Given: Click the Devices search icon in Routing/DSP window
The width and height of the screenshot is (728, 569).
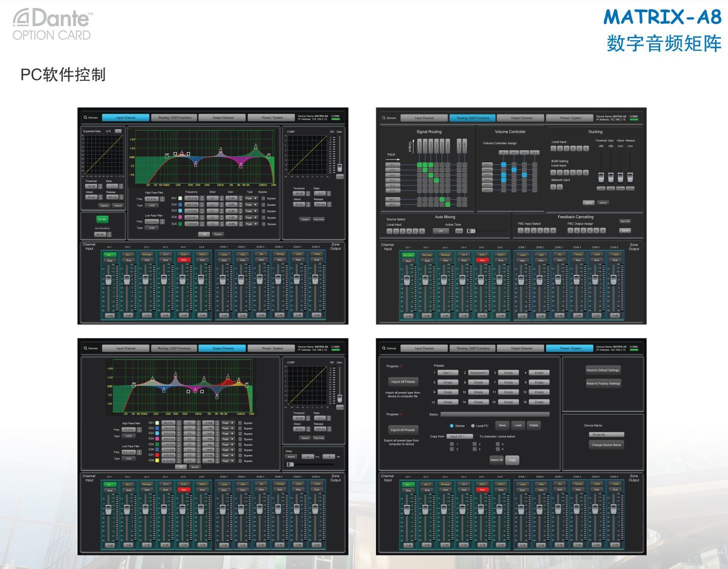Looking at the screenshot, I should point(384,118).
